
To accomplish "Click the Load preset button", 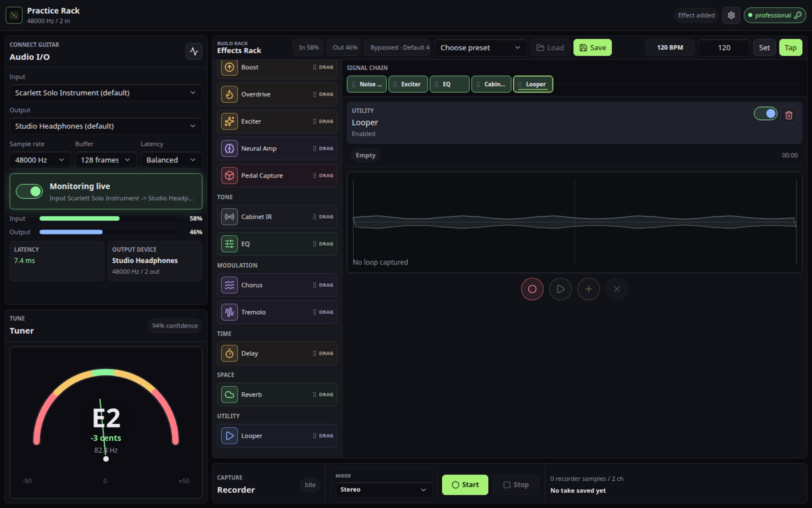I will tap(550, 48).
